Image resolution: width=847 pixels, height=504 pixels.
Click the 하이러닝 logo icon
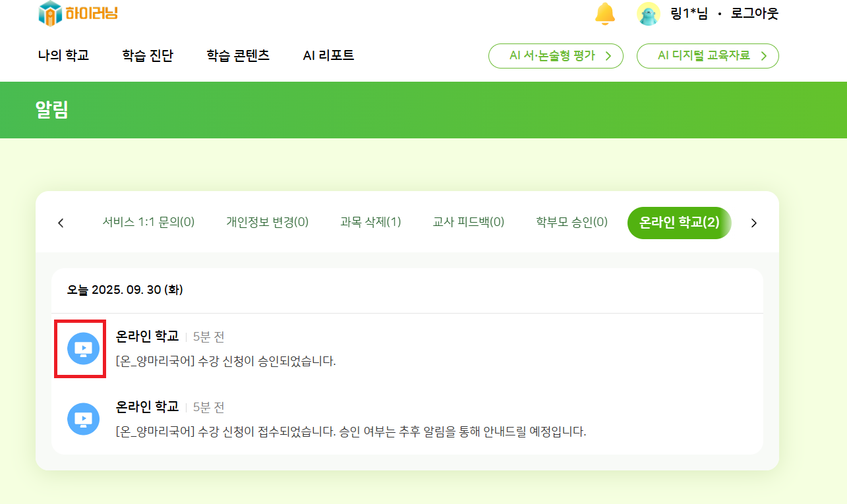tap(50, 13)
